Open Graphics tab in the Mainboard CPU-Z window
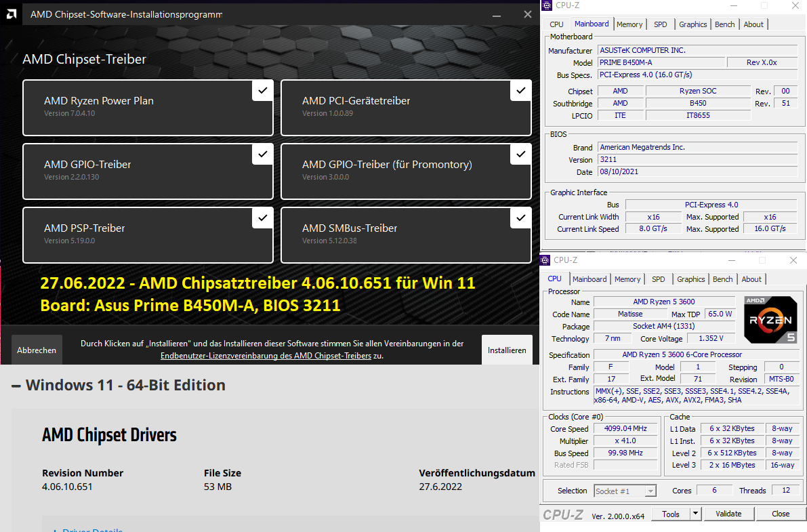This screenshot has height=532, width=807. [692, 24]
